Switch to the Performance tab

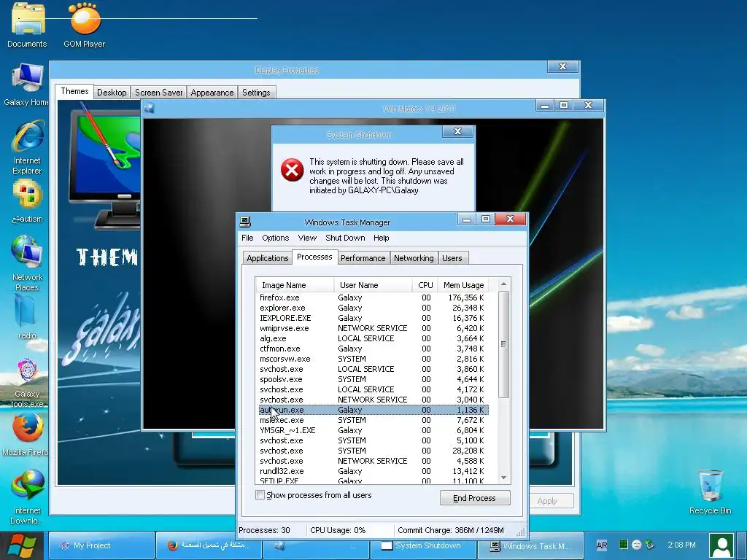click(x=363, y=258)
